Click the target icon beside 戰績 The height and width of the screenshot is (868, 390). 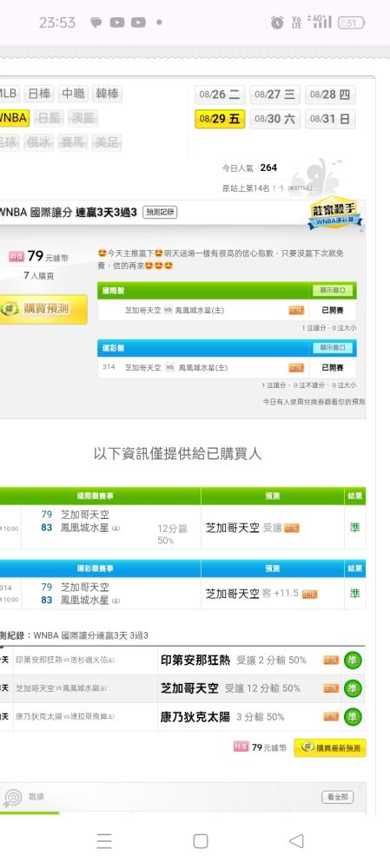pyautogui.click(x=12, y=798)
